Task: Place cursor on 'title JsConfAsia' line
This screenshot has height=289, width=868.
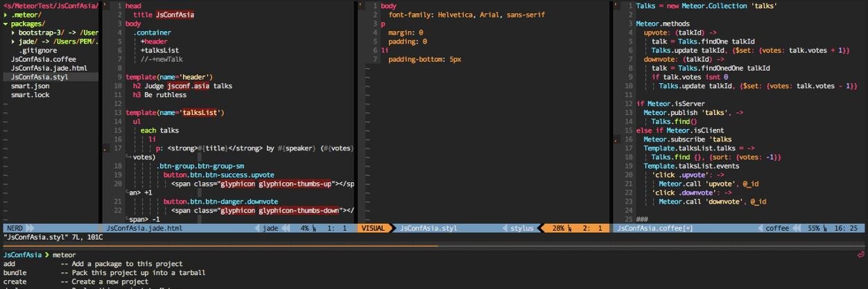Action: (164, 15)
